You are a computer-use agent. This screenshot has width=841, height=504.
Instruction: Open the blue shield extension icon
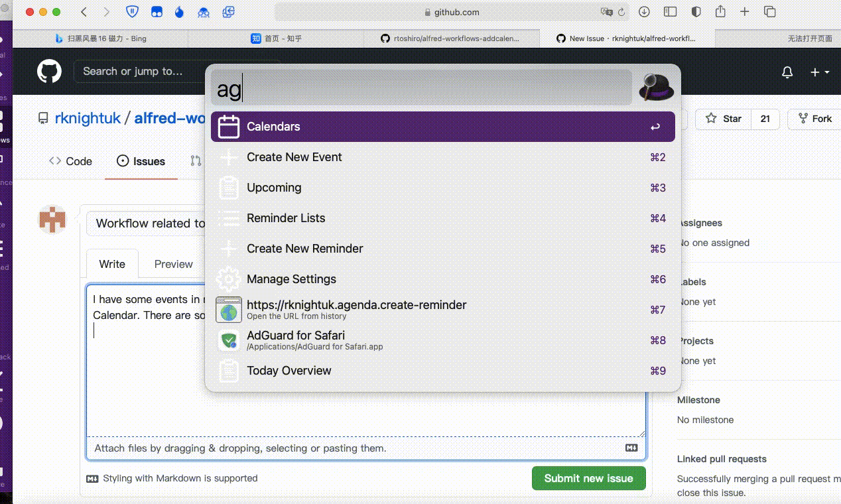pyautogui.click(x=132, y=12)
